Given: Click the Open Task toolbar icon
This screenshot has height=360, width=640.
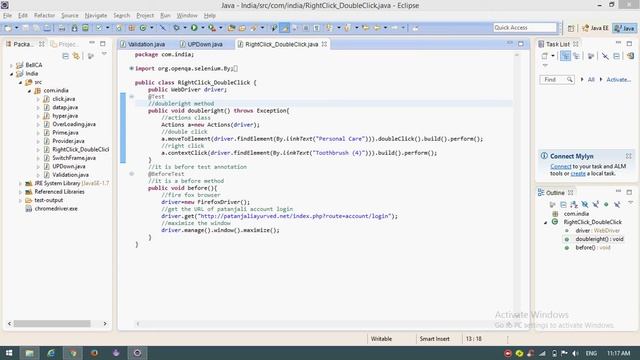Looking at the screenshot, I should [x=242, y=28].
